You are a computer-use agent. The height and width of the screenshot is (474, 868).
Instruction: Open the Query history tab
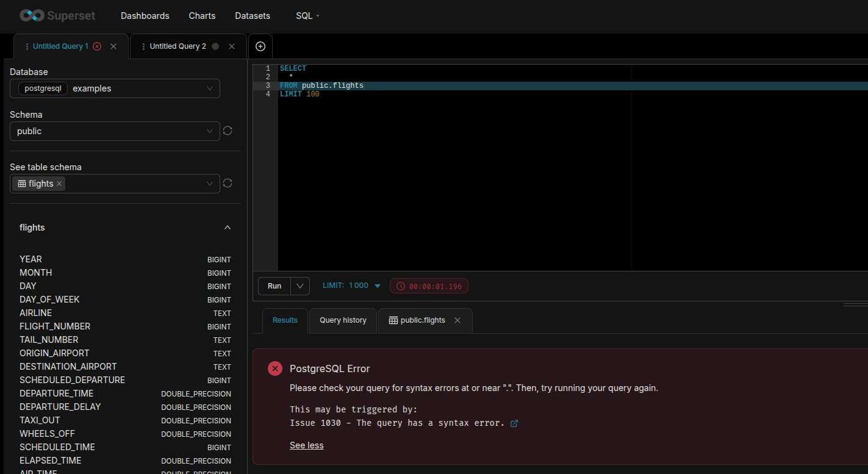tap(343, 320)
